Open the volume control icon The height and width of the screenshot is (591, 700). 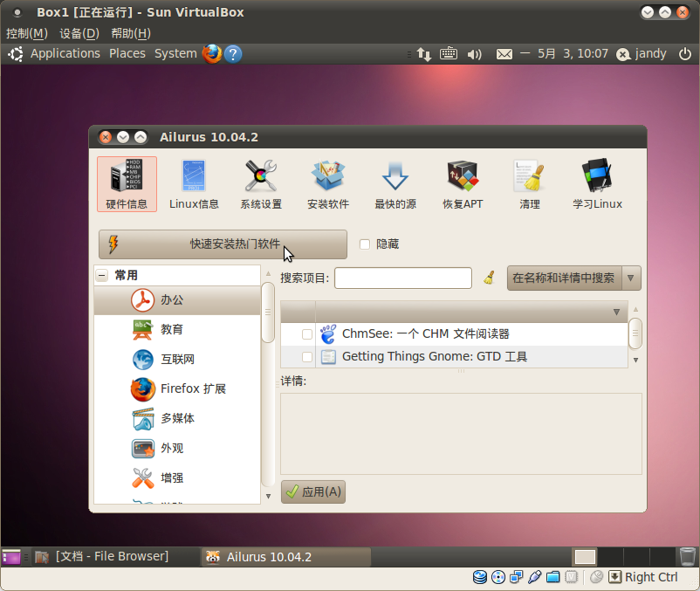tap(475, 54)
